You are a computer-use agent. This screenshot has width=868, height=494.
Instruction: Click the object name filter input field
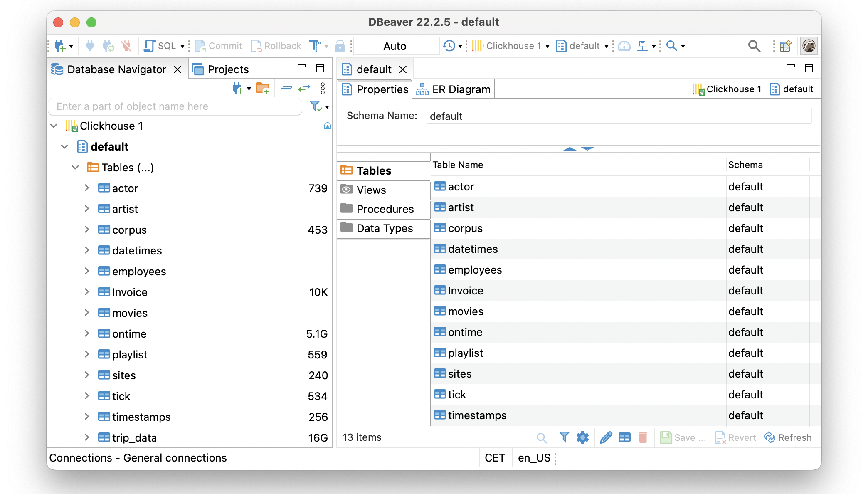click(175, 106)
